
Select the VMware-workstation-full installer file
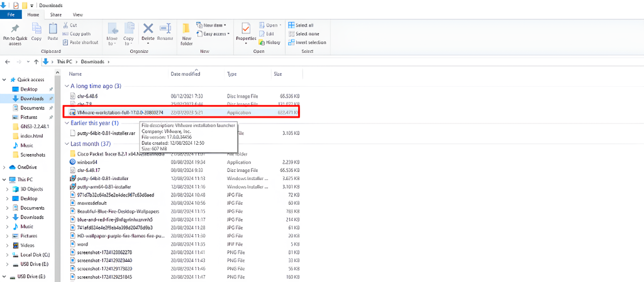tap(119, 112)
